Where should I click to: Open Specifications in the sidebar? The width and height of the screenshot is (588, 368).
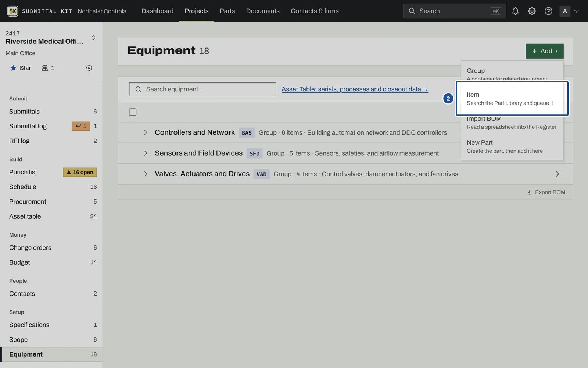(x=51, y=325)
